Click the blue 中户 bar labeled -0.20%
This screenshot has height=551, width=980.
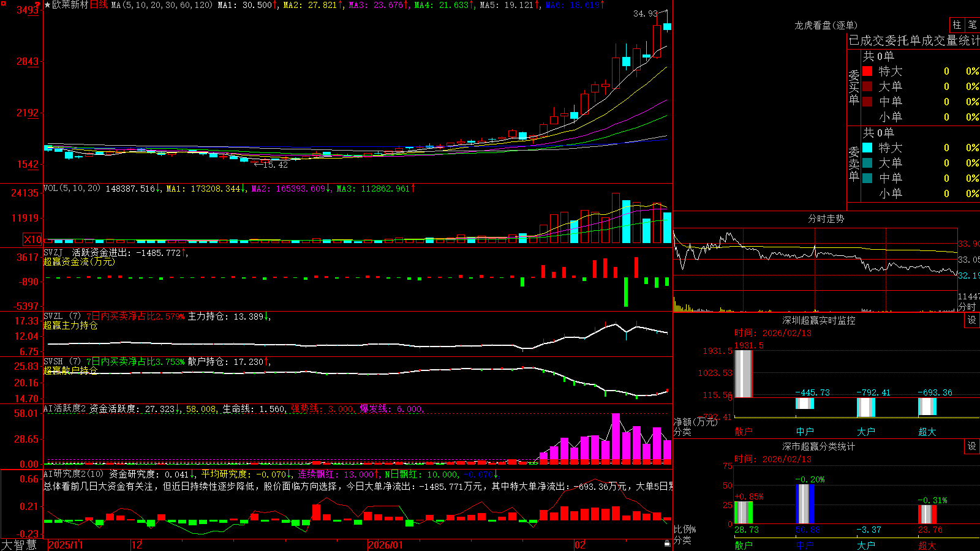pyautogui.click(x=804, y=504)
